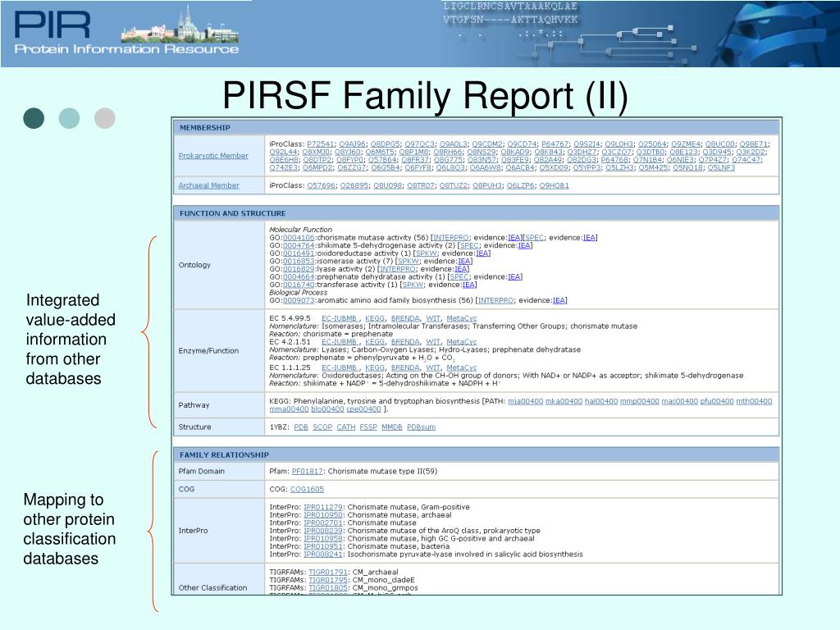
Task: Open KEGG link for EC 5.4.99.5
Action: 374,318
